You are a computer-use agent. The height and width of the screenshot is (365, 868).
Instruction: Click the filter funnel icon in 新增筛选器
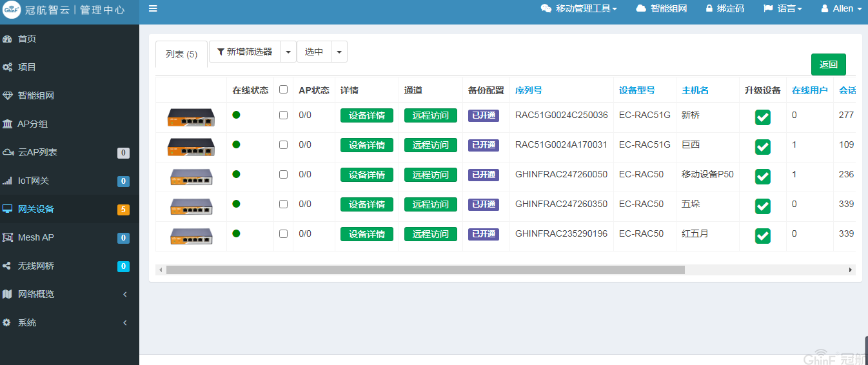coord(221,52)
